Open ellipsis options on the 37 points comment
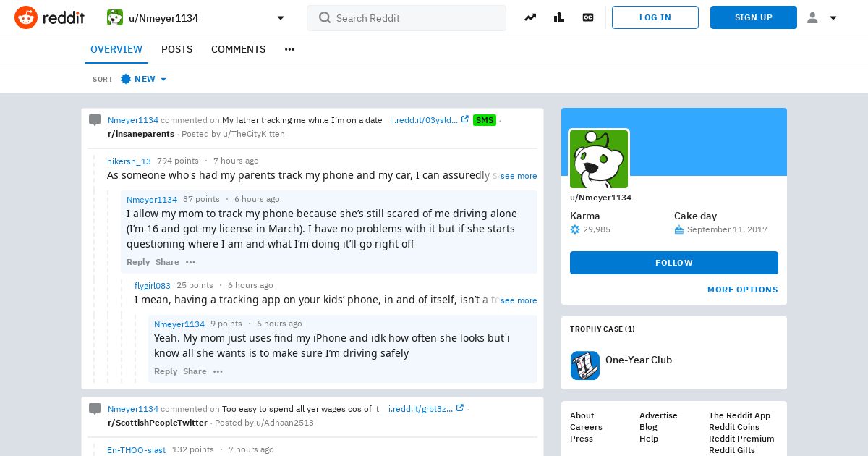The width and height of the screenshot is (868, 456). [x=190, y=262]
